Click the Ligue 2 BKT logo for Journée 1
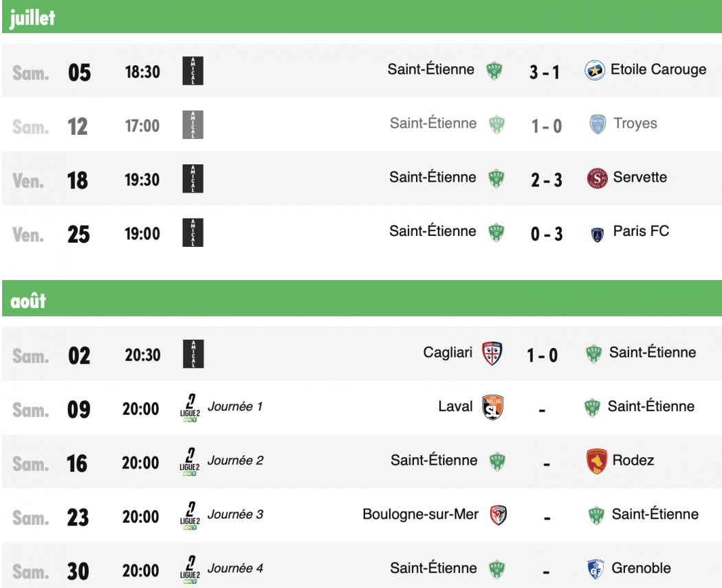Image resolution: width=722 pixels, height=588 pixels. [x=190, y=408]
